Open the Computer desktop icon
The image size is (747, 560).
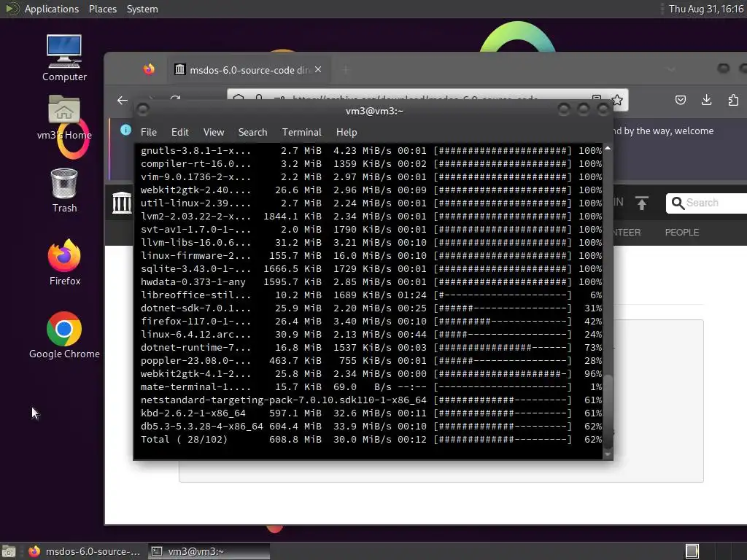(64, 58)
